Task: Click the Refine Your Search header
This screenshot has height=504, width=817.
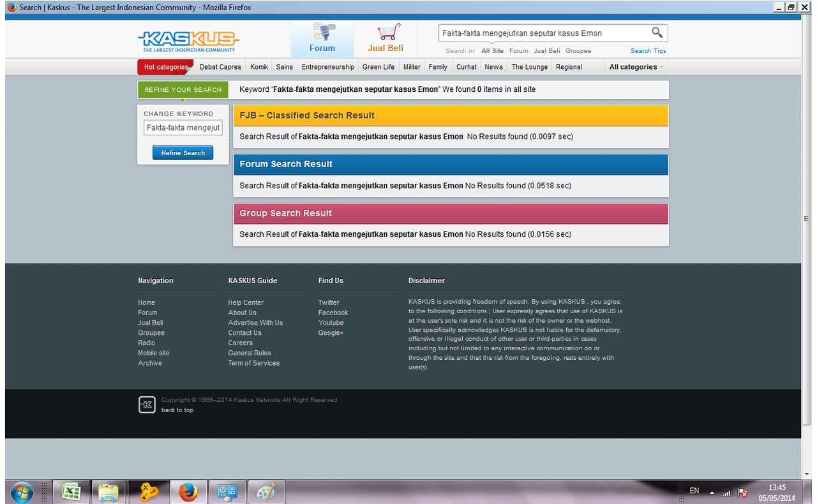Action: (x=183, y=90)
